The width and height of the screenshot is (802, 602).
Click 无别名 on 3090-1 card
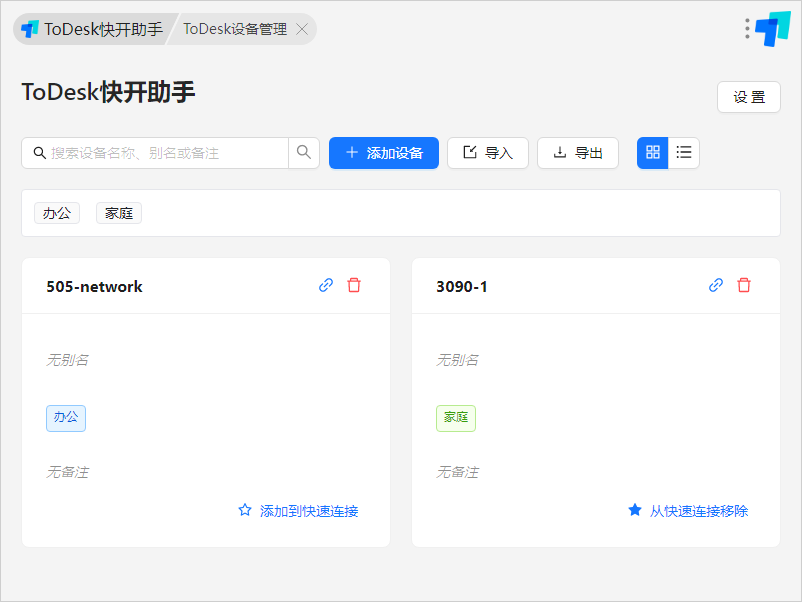pos(457,360)
